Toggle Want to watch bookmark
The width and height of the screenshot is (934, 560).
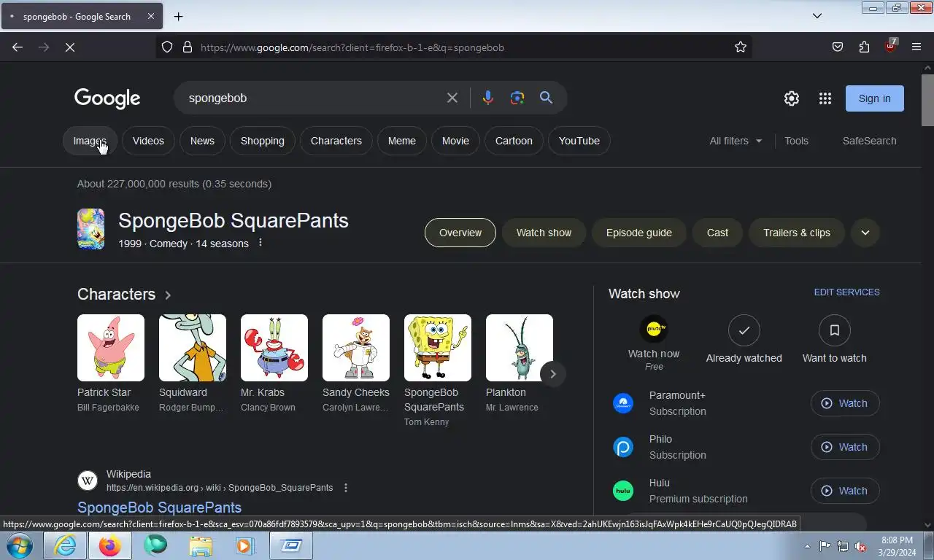[834, 331]
